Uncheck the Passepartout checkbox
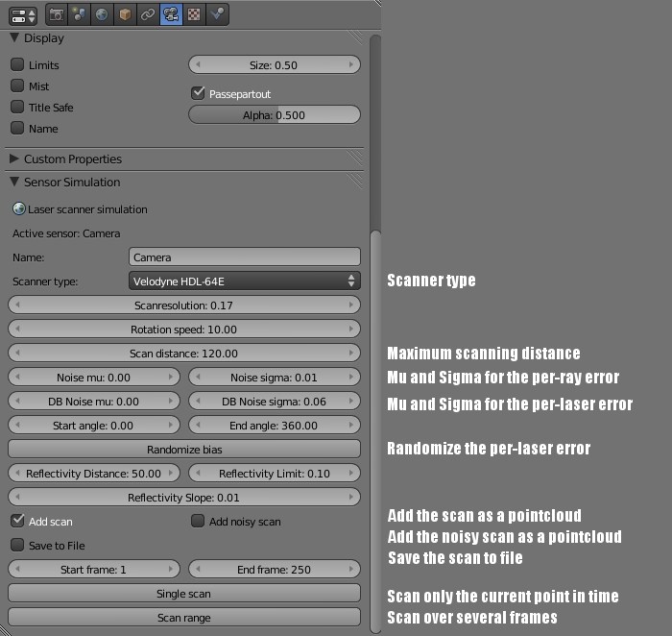 198,93
